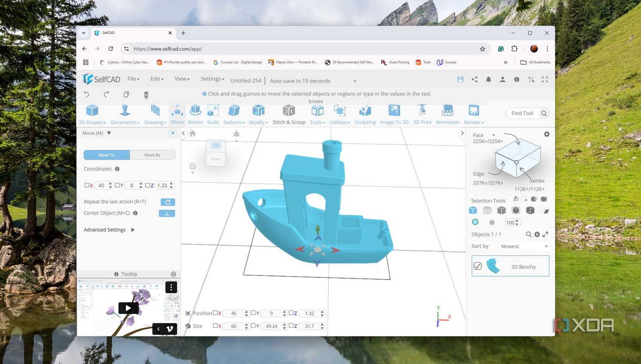Show more bookmarks chevron

tap(506, 62)
